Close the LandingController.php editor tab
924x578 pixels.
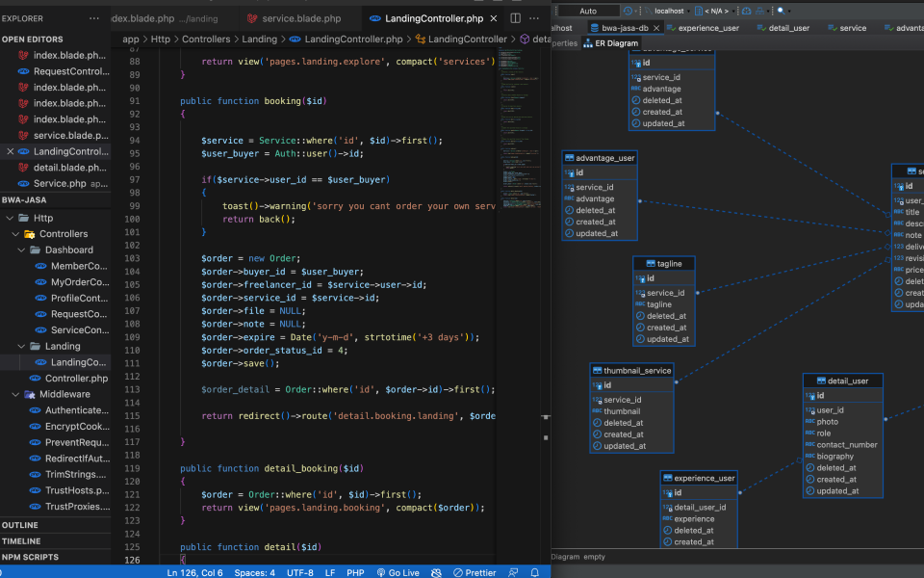coord(495,18)
